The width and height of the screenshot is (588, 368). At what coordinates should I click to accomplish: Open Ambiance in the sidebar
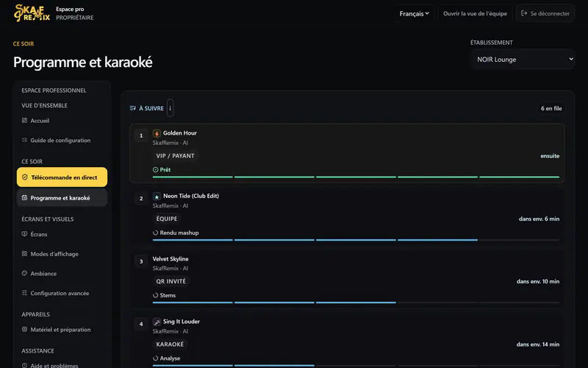[62, 273]
